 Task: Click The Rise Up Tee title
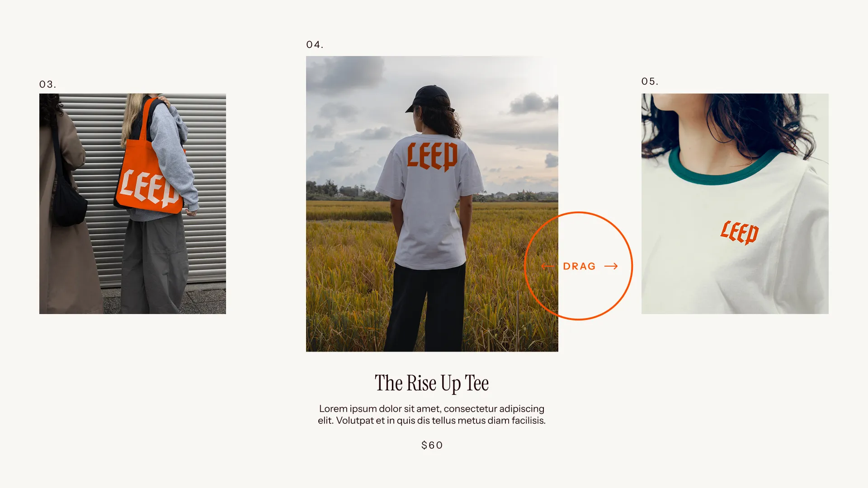click(x=432, y=383)
